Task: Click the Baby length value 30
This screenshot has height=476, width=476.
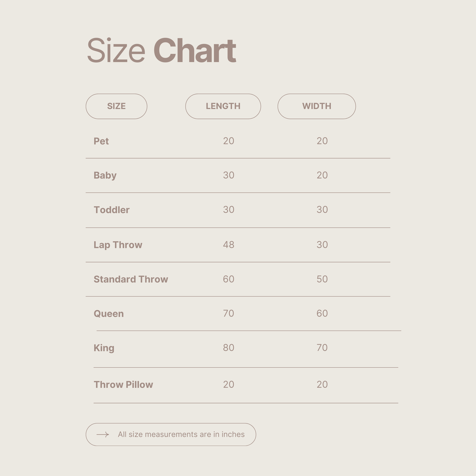Action: point(229,175)
